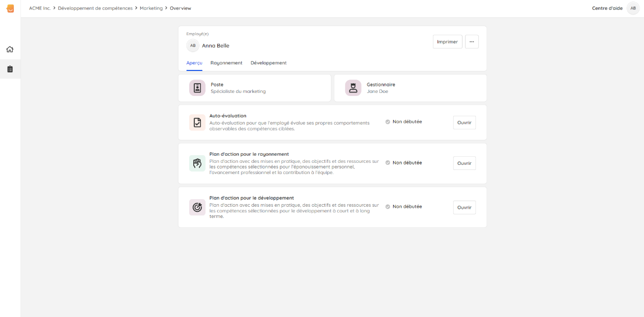Click the Plan d'action pour le rayonnement title
Viewport: 644px width, 317px height.
[x=249, y=154]
